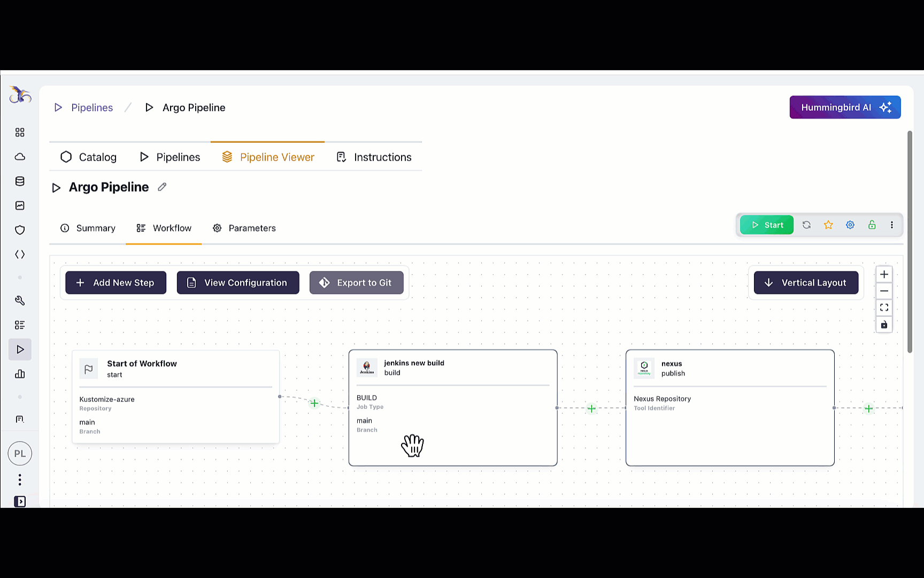This screenshot has height=578, width=924.
Task: Switch to the Summary tab
Action: (x=88, y=228)
